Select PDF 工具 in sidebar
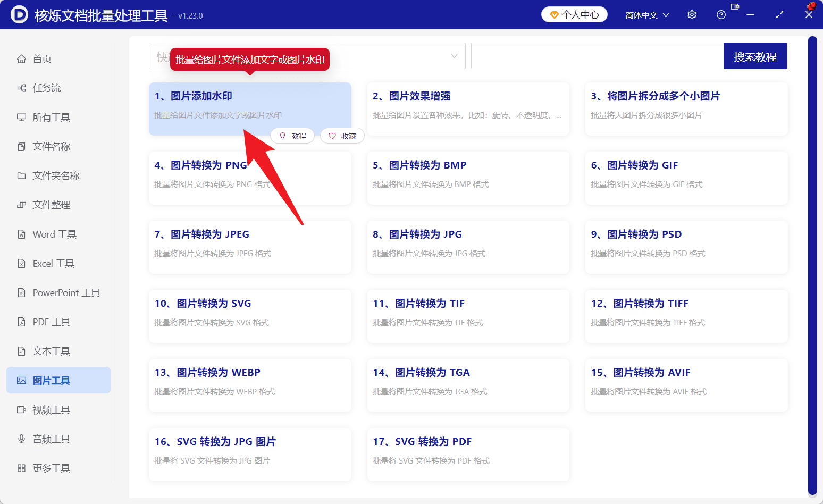 [x=58, y=322]
